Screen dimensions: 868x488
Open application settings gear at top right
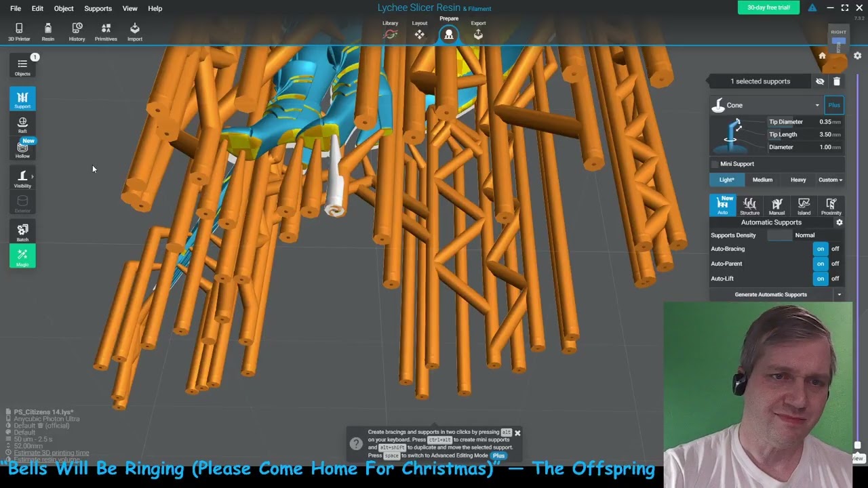point(857,56)
